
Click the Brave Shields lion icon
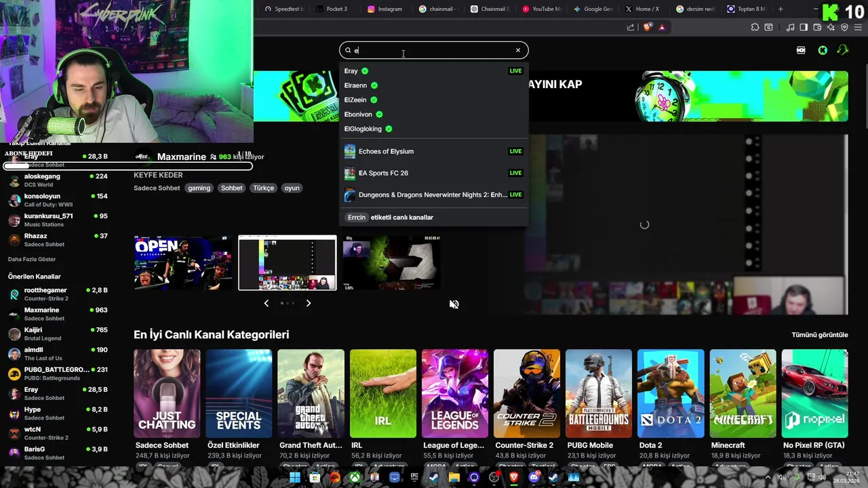648,27
